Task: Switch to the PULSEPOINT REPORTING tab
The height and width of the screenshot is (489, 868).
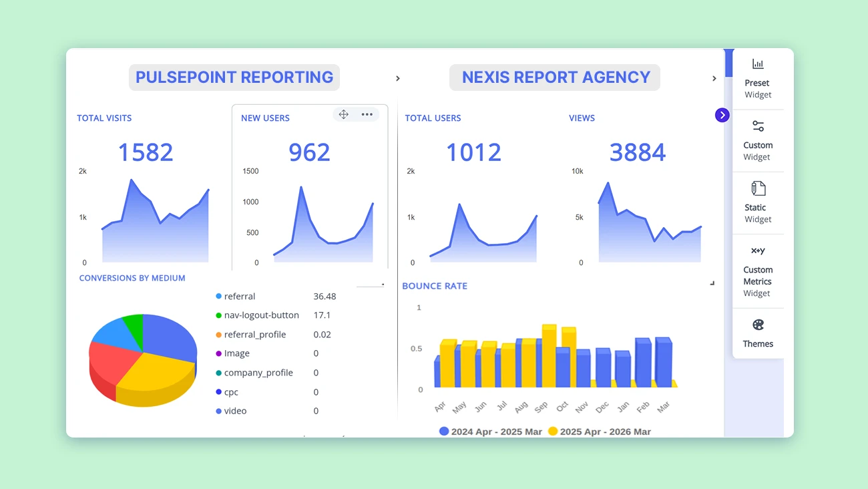Action: 234,77
